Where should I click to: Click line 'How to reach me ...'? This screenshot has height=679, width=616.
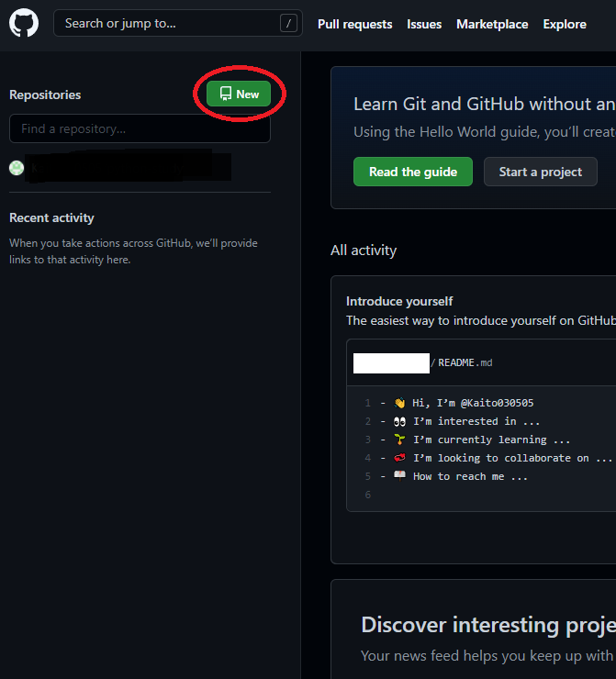coord(470,476)
